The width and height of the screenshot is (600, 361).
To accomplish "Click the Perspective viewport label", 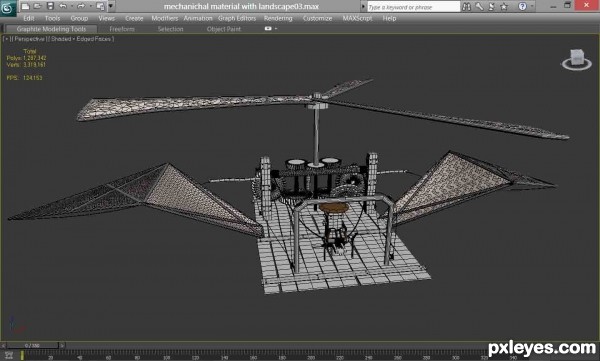I will point(29,39).
